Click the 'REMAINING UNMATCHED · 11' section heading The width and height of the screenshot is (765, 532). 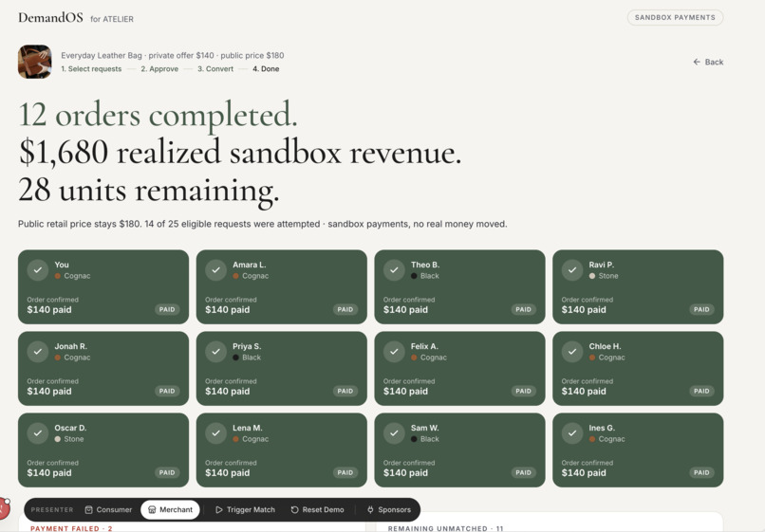[x=445, y=528]
